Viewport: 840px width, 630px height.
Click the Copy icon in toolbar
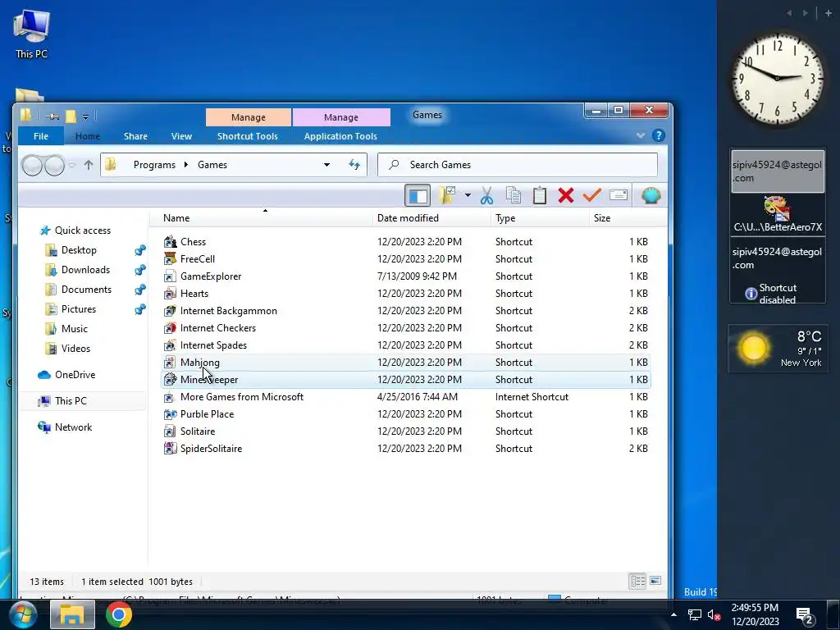pyautogui.click(x=514, y=195)
